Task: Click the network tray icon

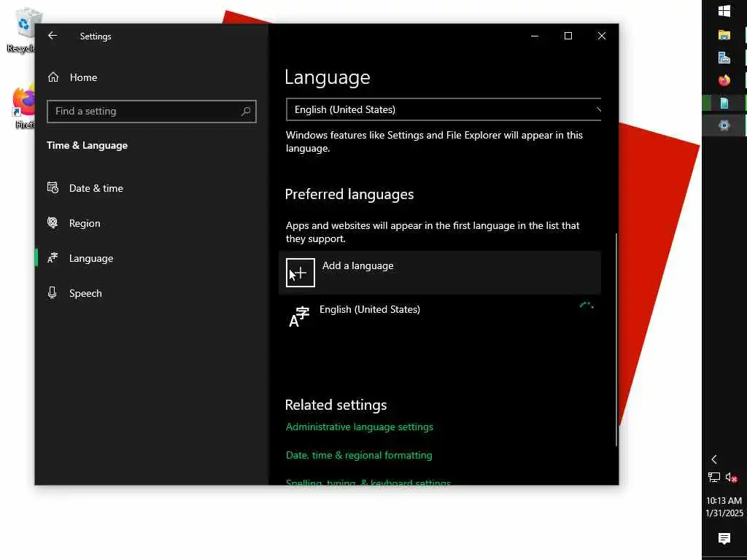Action: click(713, 477)
